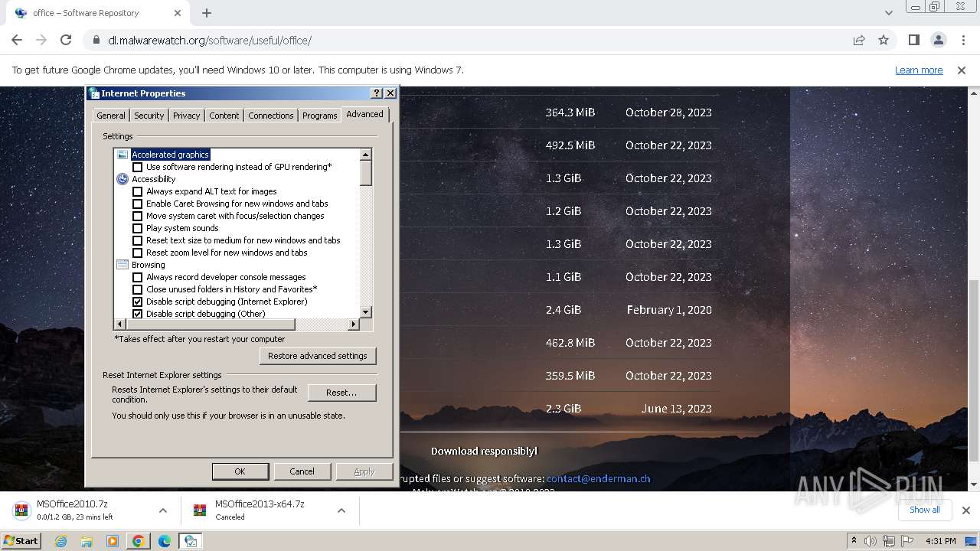This screenshot has height=551, width=980.
Task: Open volume control in tray
Action: 871,541
